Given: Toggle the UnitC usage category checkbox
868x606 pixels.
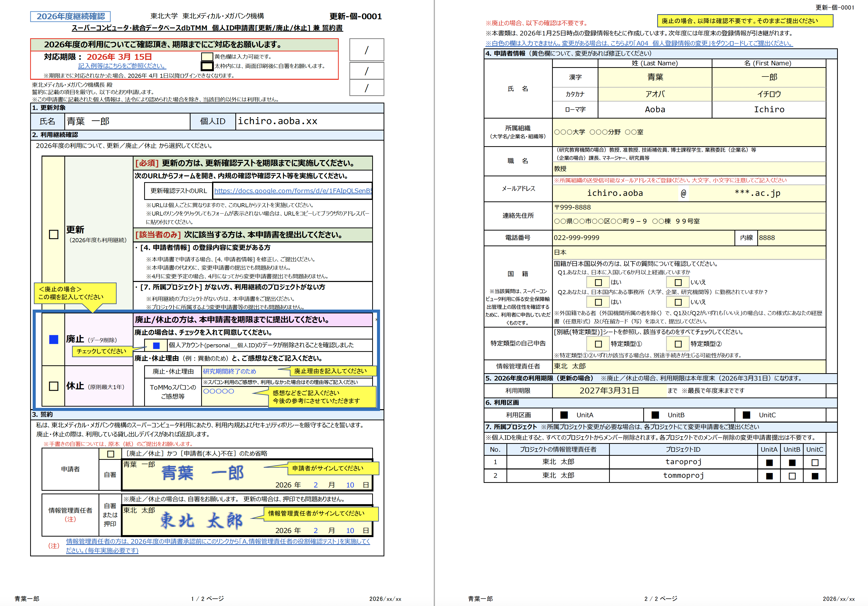Looking at the screenshot, I should pyautogui.click(x=746, y=415).
